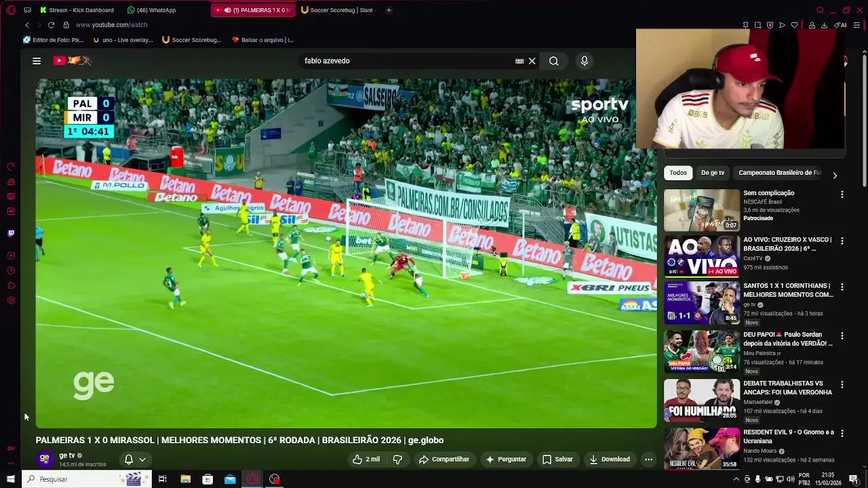Click the Perguntar ask button

[506, 460]
